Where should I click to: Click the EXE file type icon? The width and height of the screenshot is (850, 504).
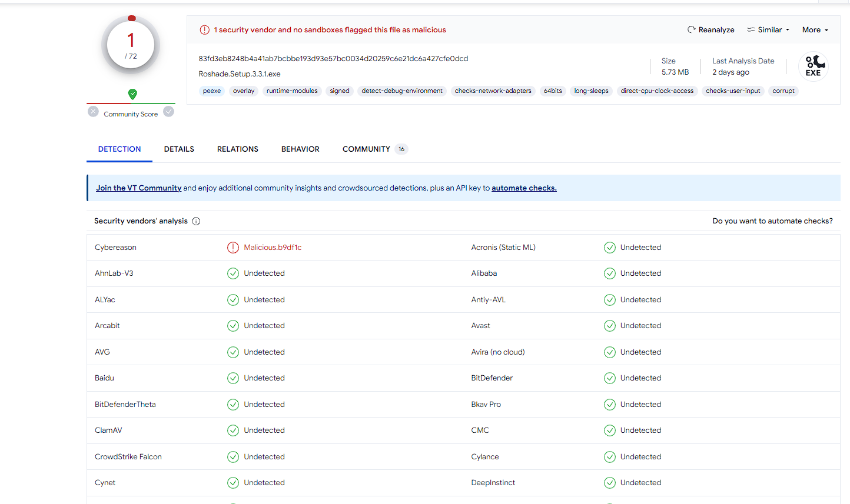(x=814, y=66)
